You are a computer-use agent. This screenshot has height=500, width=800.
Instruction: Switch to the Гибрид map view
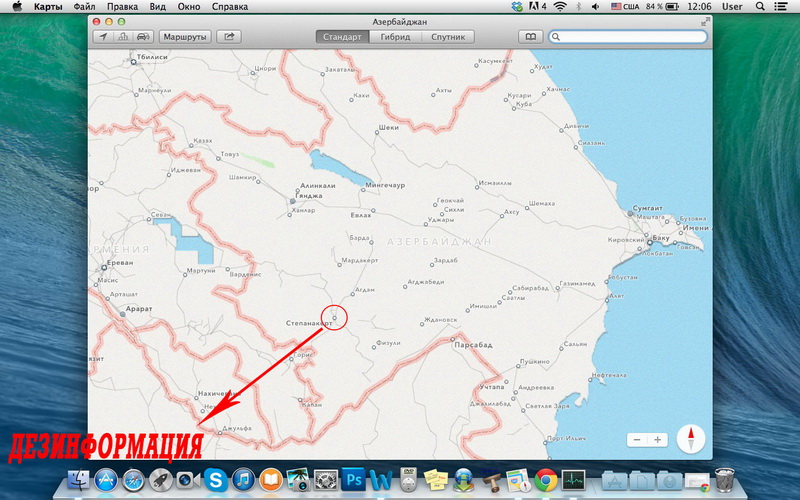tap(395, 37)
